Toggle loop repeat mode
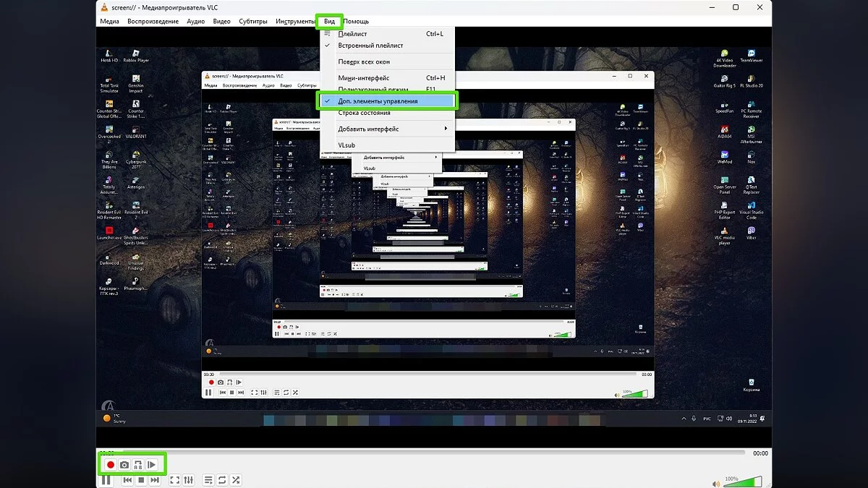This screenshot has width=868, height=488. (222, 480)
